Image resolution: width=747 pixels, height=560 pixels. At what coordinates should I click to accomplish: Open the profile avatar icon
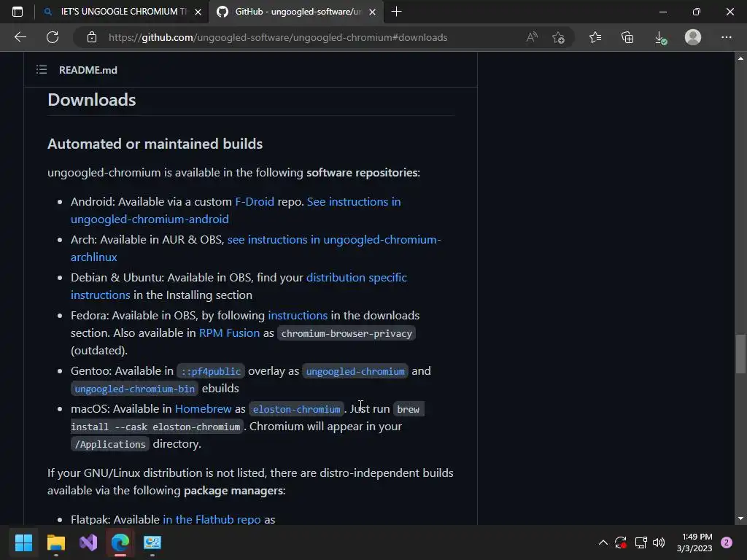[693, 37]
